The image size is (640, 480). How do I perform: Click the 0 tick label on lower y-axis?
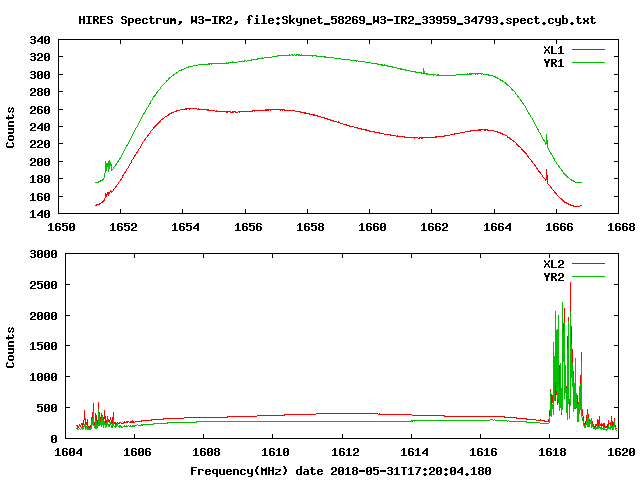(54, 439)
